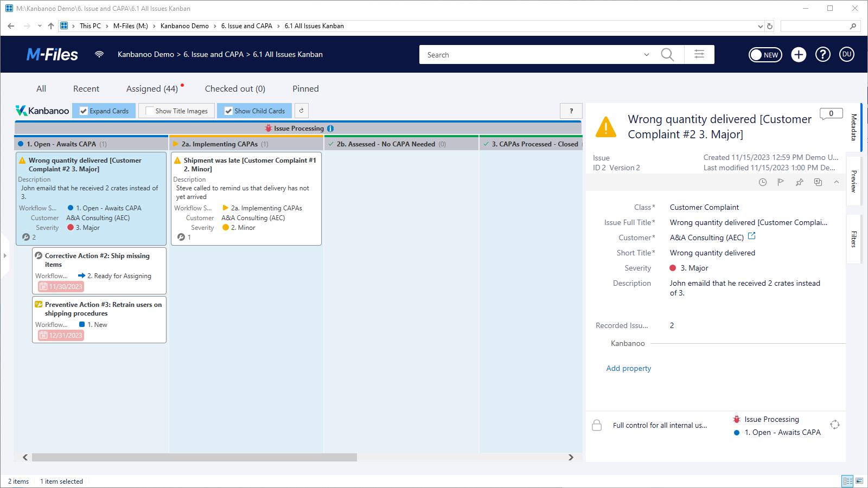Click Kanbanoo Demo in header breadcrumb
This screenshot has width=868, height=488.
point(146,54)
